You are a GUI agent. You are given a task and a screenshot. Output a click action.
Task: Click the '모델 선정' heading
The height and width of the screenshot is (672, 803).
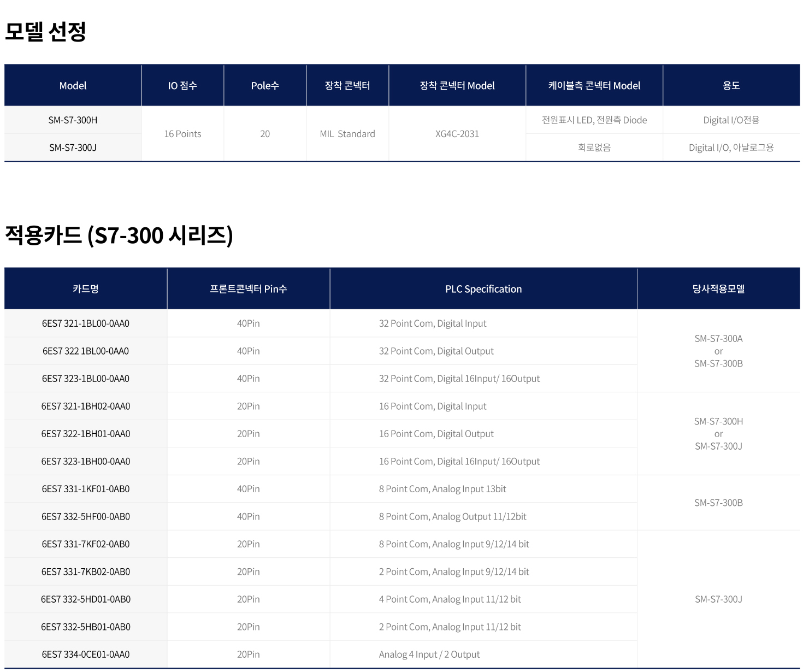(x=45, y=32)
